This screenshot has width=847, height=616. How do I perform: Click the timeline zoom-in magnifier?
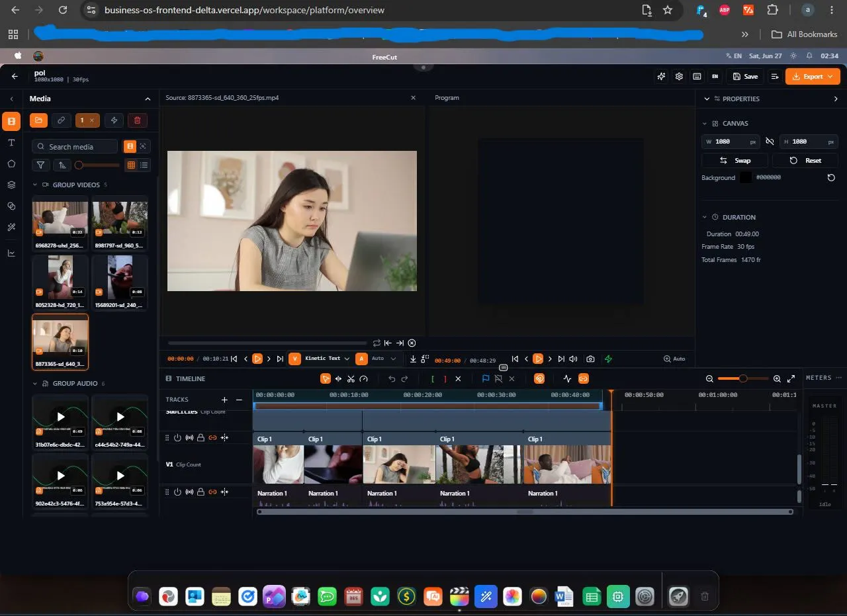coord(777,378)
